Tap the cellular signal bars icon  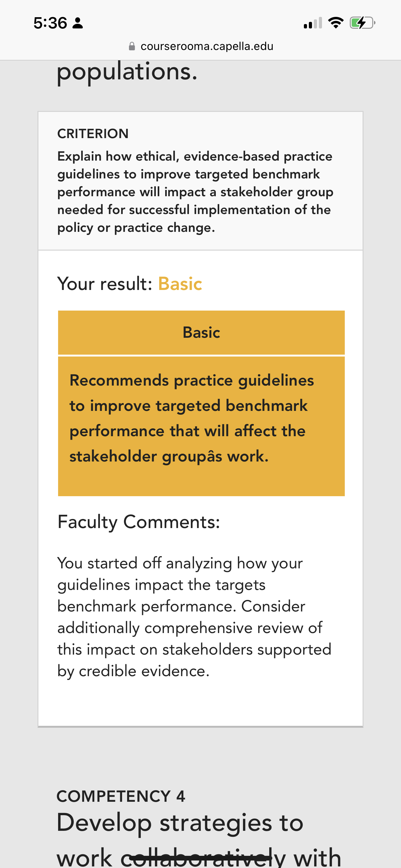click(x=313, y=23)
